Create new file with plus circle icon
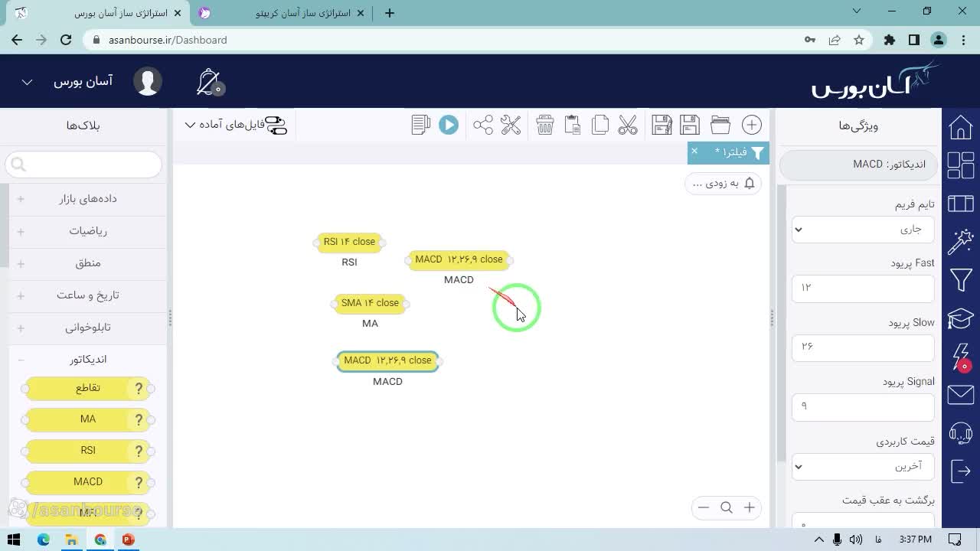Screen dimensions: 980x551 tap(752, 125)
